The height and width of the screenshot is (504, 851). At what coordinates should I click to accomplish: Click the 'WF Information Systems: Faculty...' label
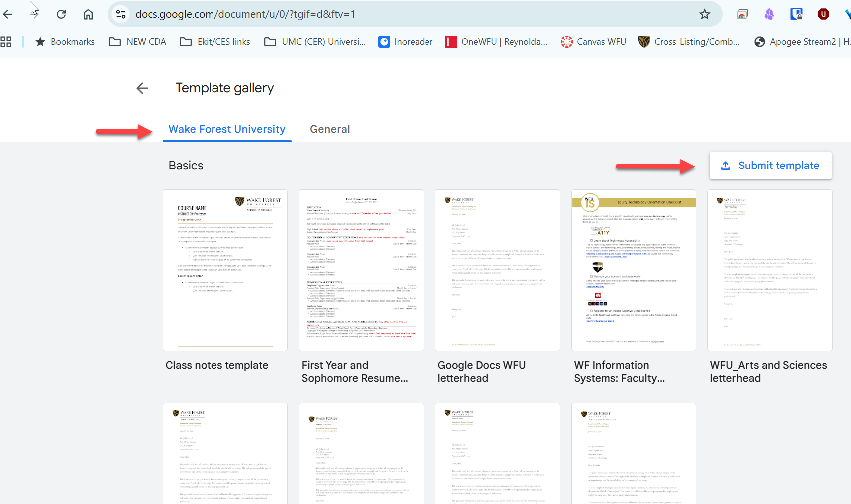[x=619, y=372]
